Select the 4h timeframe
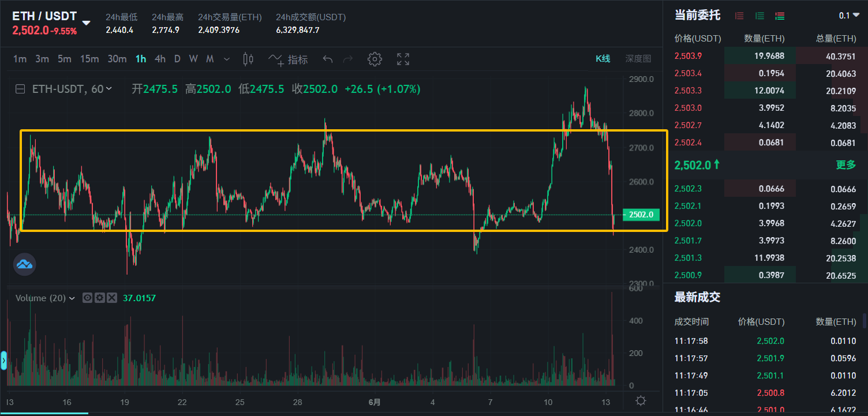This screenshot has height=416, width=868. 160,59
